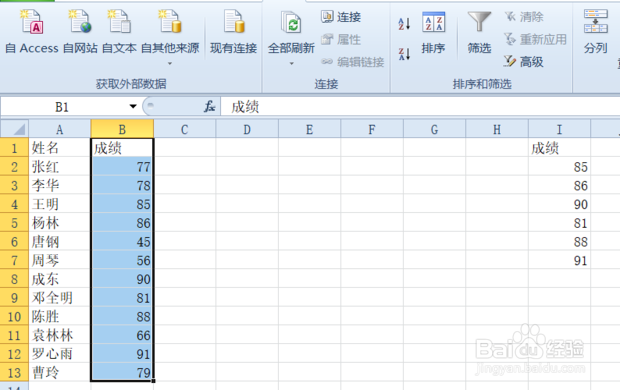Click cell I4 with value 90
This screenshot has width=620, height=390.
point(560,204)
